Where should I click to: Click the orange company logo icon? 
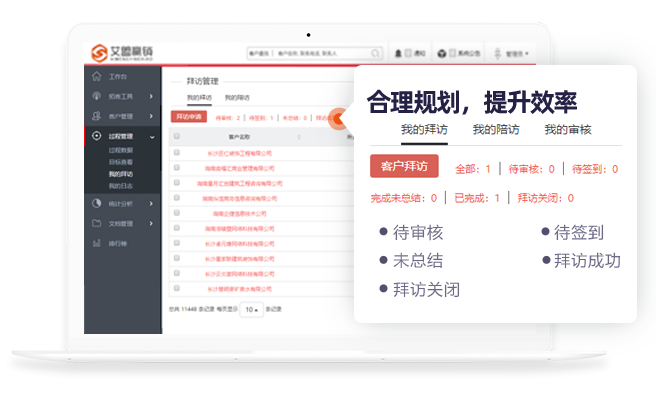click(x=100, y=53)
